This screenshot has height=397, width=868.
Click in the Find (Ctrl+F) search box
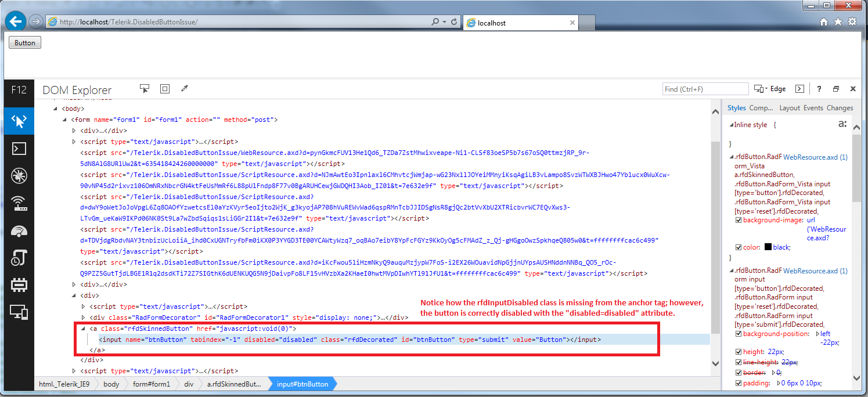705,89
